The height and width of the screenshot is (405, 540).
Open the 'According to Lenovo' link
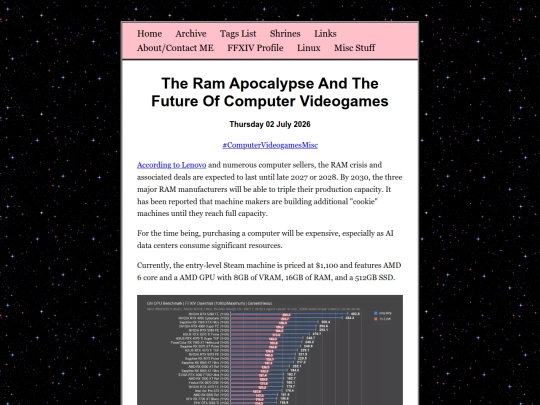172,165
